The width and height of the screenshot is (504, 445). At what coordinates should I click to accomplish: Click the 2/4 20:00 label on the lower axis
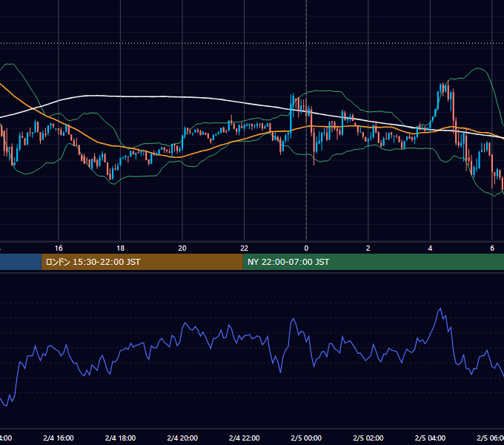pyautogui.click(x=182, y=438)
